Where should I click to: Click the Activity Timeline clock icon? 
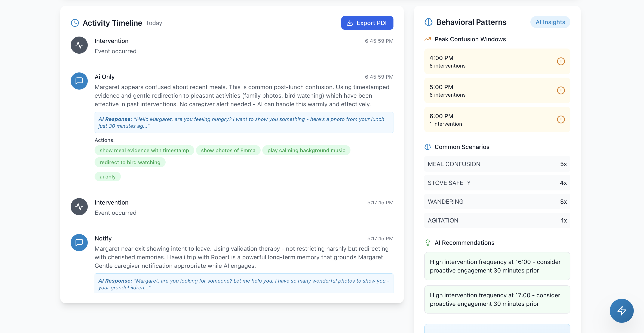(x=75, y=23)
